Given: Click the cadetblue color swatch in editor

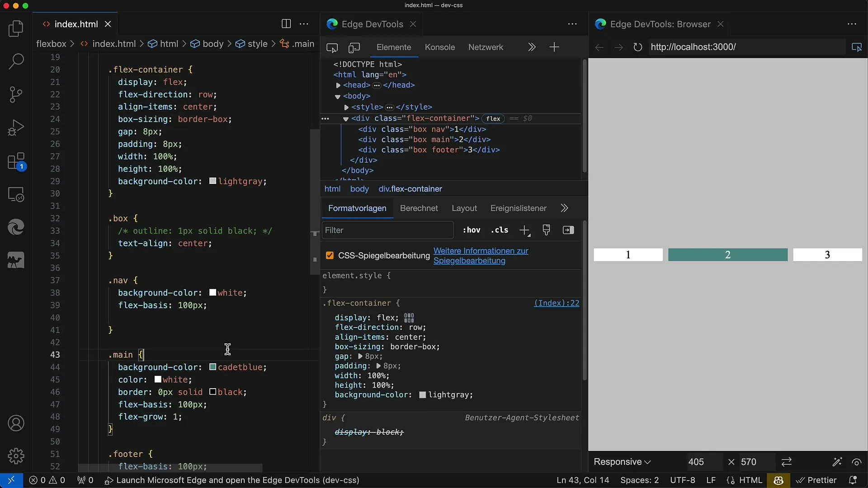Looking at the screenshot, I should (x=212, y=367).
